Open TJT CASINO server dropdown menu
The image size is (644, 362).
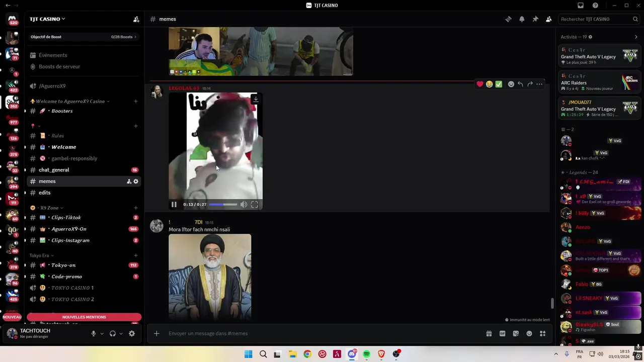[x=47, y=19]
